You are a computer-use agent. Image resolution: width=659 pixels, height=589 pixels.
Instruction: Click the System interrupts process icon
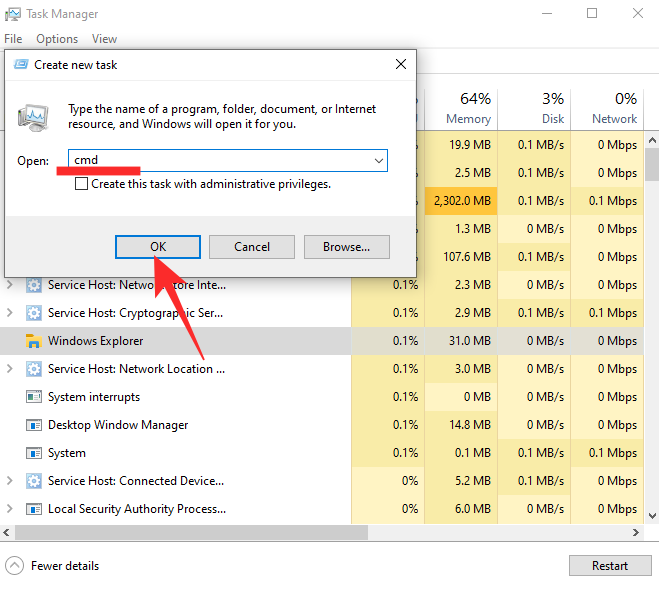[x=34, y=397]
